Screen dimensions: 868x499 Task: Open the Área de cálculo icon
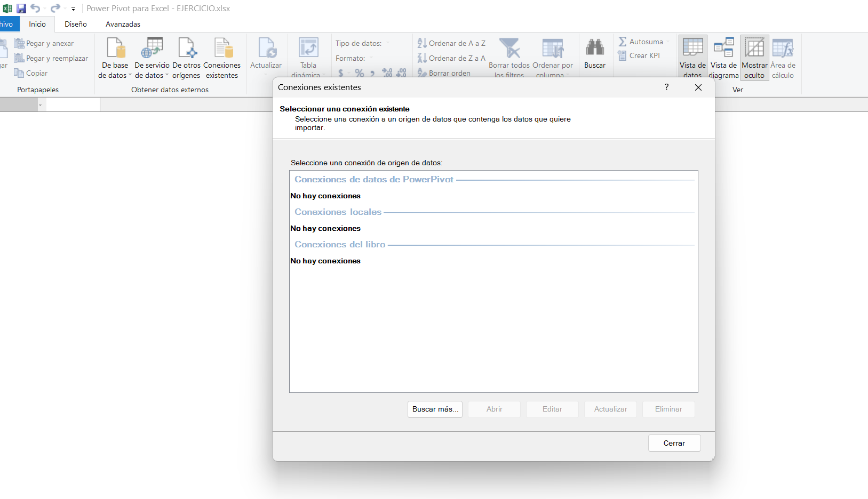pyautogui.click(x=783, y=49)
